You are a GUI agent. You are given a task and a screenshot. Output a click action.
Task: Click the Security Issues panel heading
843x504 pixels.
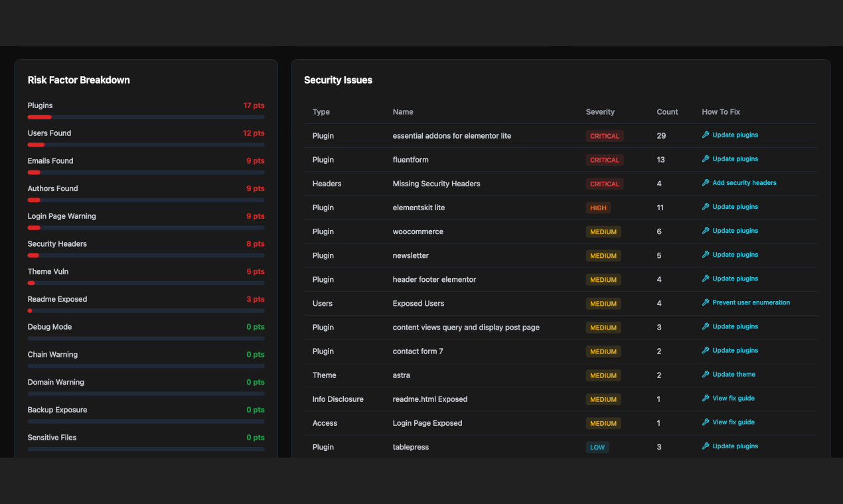tap(338, 80)
